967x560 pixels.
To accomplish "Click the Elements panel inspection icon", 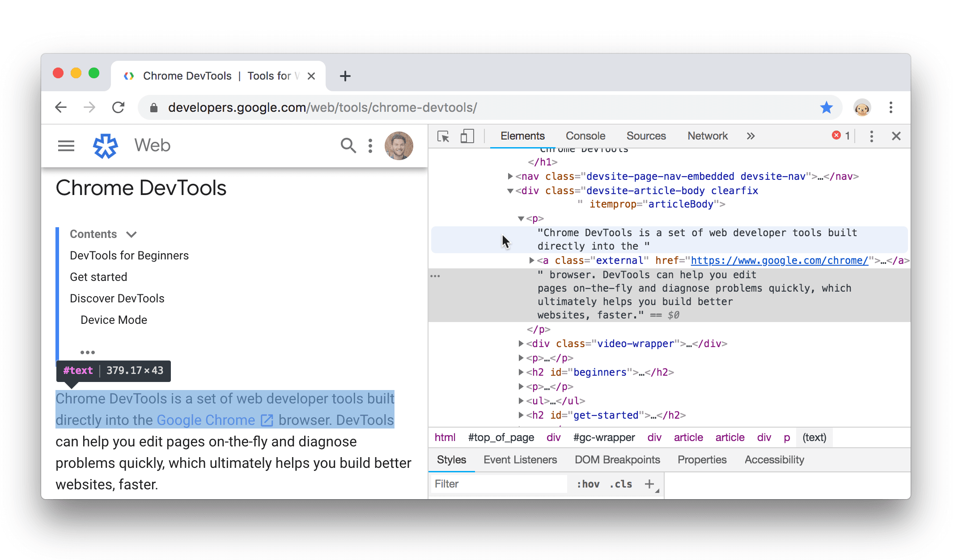I will [442, 136].
